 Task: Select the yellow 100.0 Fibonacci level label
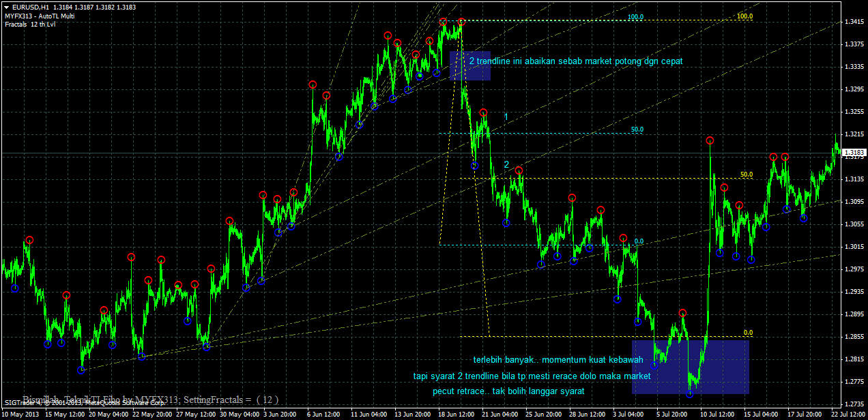[745, 16]
